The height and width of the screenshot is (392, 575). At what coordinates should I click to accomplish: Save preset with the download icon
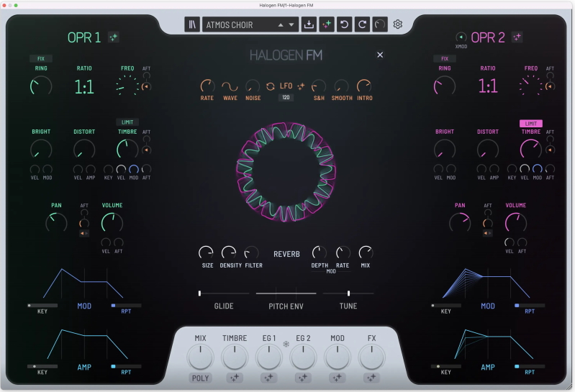309,24
